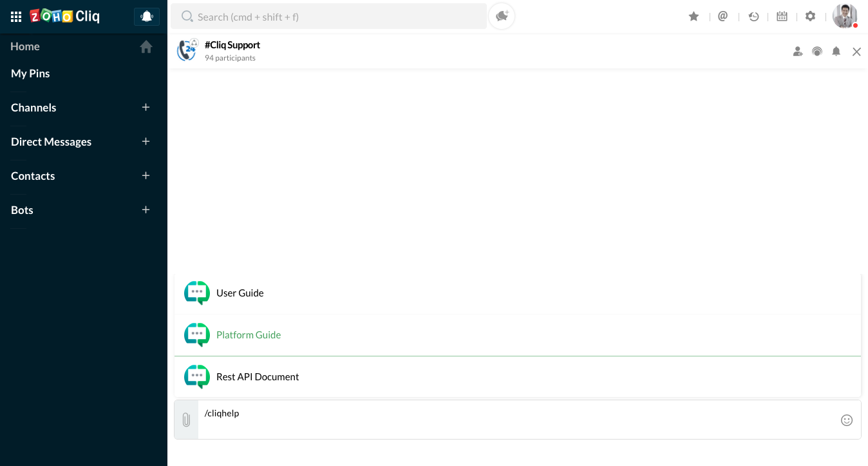The height and width of the screenshot is (466, 868).
Task: Click the add participant icon
Action: 798,52
